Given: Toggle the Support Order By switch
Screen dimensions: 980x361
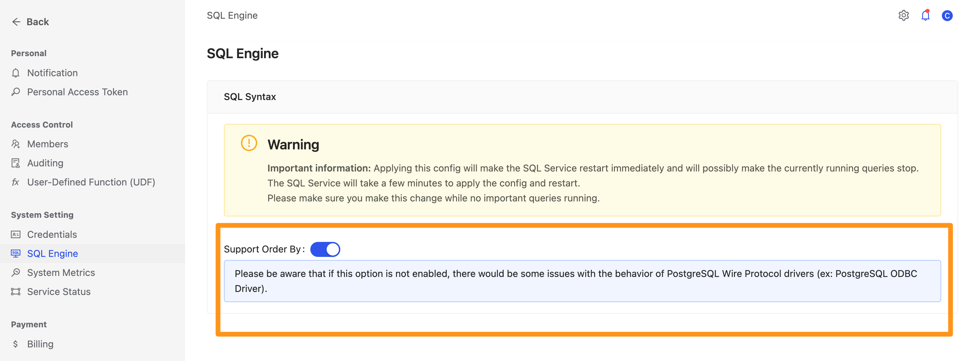Looking at the screenshot, I should [325, 249].
